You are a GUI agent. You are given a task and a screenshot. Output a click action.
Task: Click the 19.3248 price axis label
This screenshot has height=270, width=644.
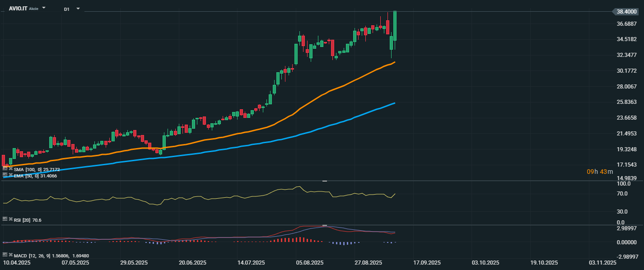click(627, 149)
